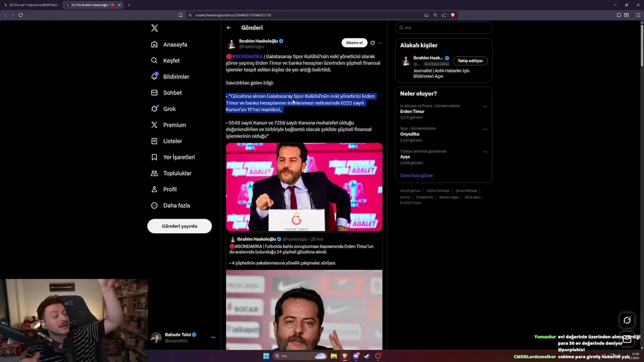Viewport: 644px width, 362px height.
Task: Open Keşfet search page
Action: (166, 61)
